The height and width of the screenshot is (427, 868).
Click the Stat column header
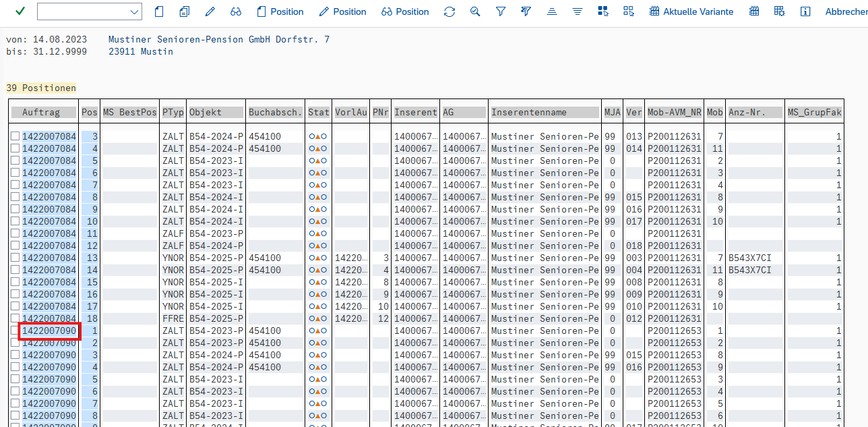(x=318, y=112)
